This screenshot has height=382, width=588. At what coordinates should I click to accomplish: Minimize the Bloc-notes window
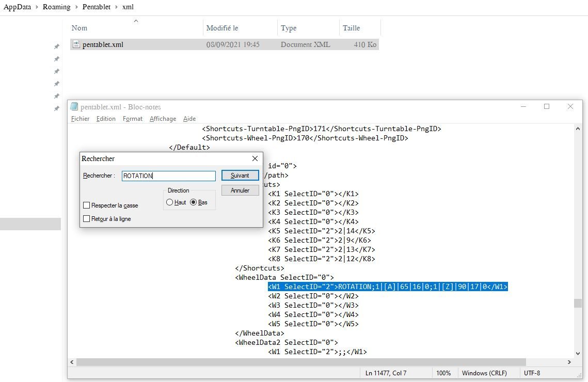tap(523, 107)
